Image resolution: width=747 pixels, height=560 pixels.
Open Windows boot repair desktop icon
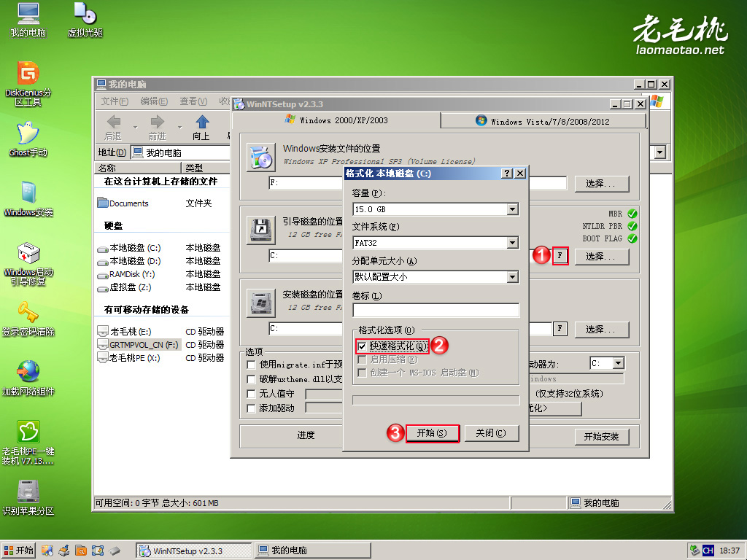(x=28, y=264)
